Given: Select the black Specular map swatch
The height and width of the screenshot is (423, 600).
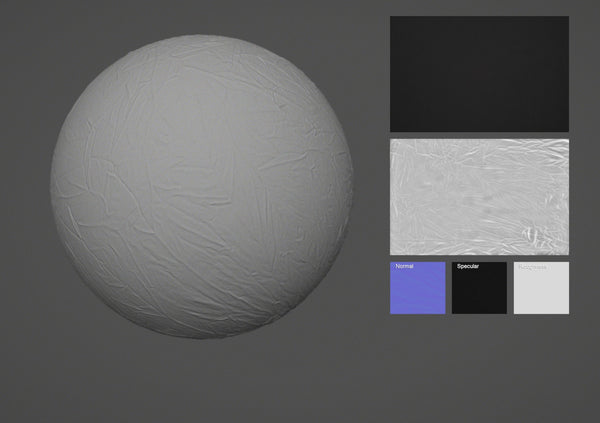Looking at the screenshot, I should [479, 288].
